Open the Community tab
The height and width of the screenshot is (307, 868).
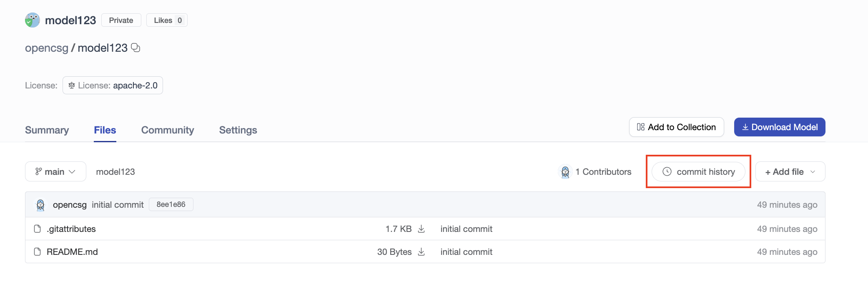tap(168, 130)
